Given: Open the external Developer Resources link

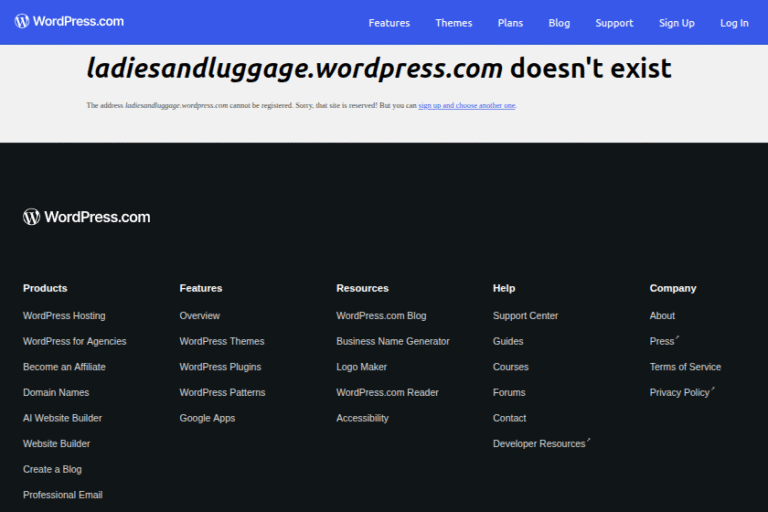Looking at the screenshot, I should tap(539, 444).
